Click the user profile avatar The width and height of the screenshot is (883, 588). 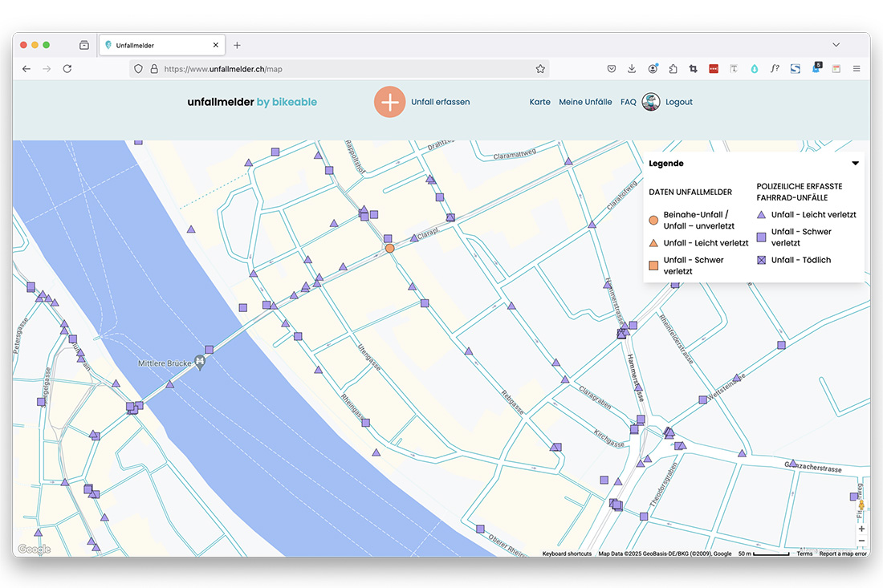coord(651,102)
